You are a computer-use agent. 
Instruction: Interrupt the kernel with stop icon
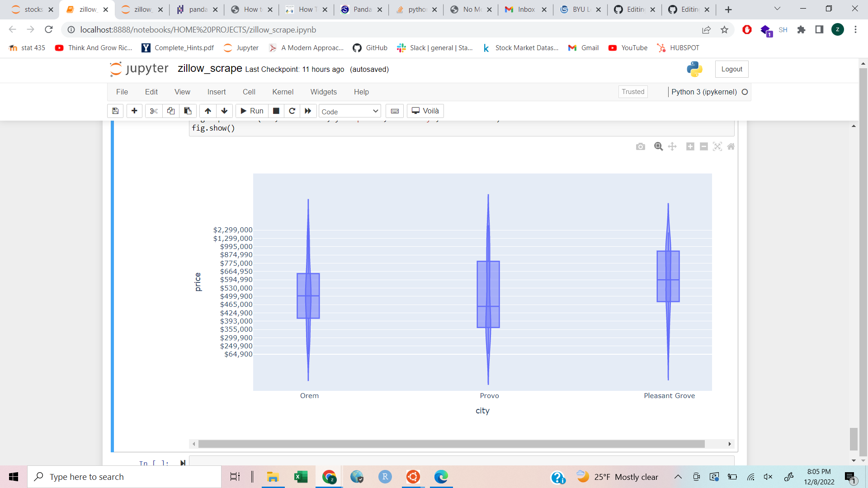276,111
